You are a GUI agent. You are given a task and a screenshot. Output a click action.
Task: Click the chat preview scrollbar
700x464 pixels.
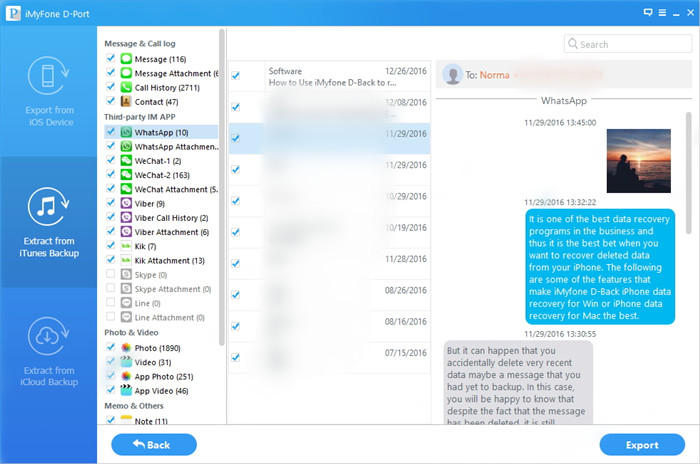coord(689,173)
